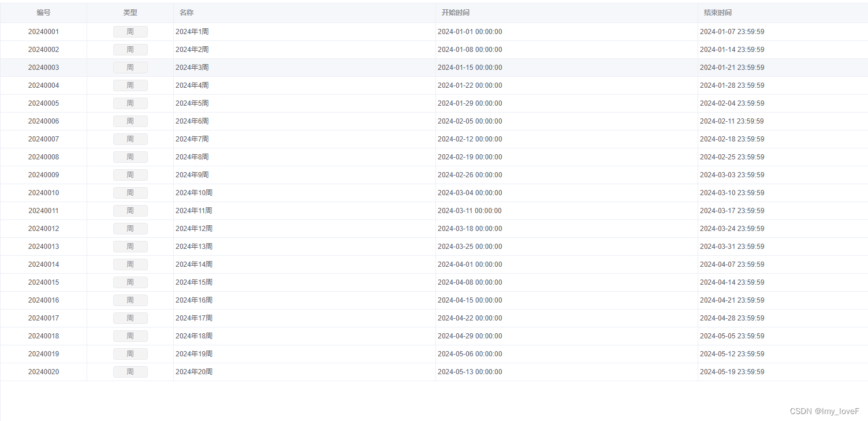Viewport: 868px width, 421px height.
Task: Click the name 2024年14周
Action: 194,264
